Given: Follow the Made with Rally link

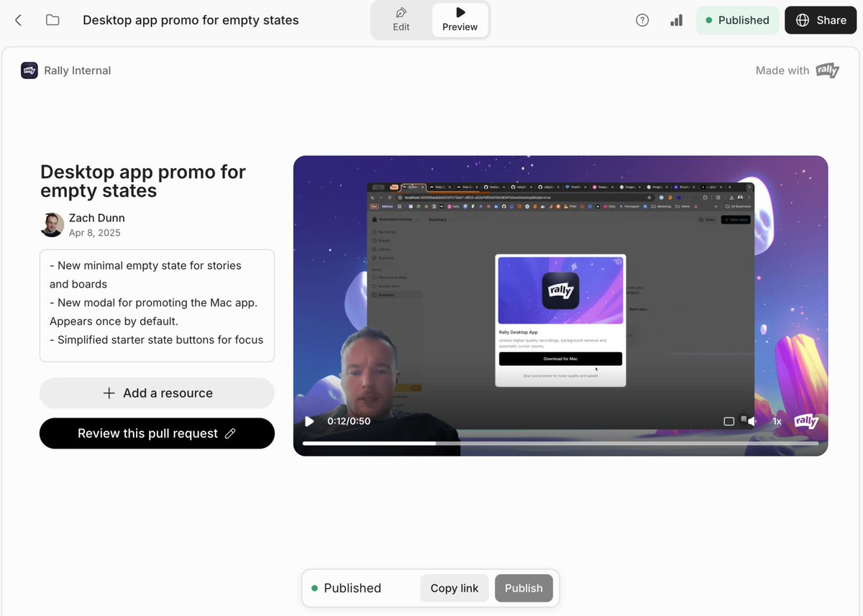Looking at the screenshot, I should tap(798, 70).
